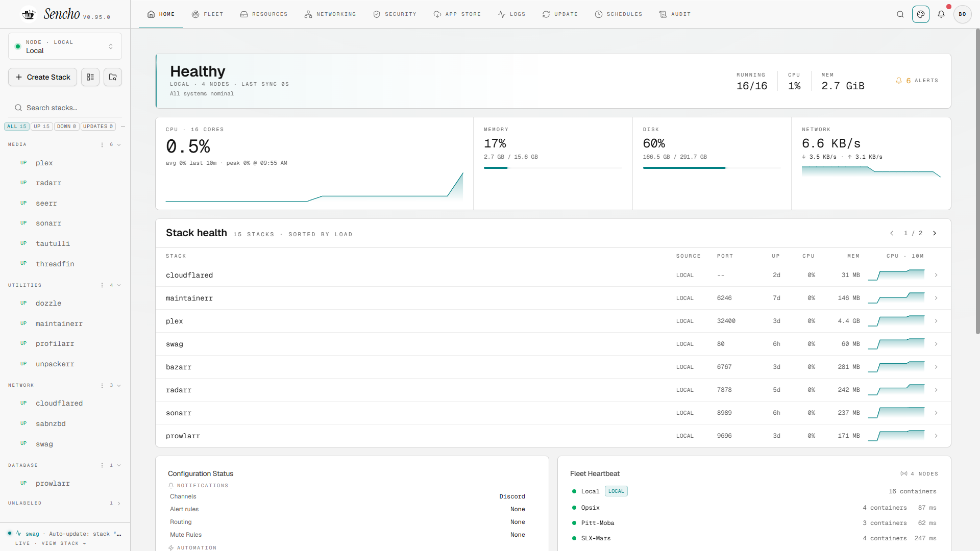The image size is (980, 551).
Task: Select plex stack in sidebar
Action: coord(65,163)
